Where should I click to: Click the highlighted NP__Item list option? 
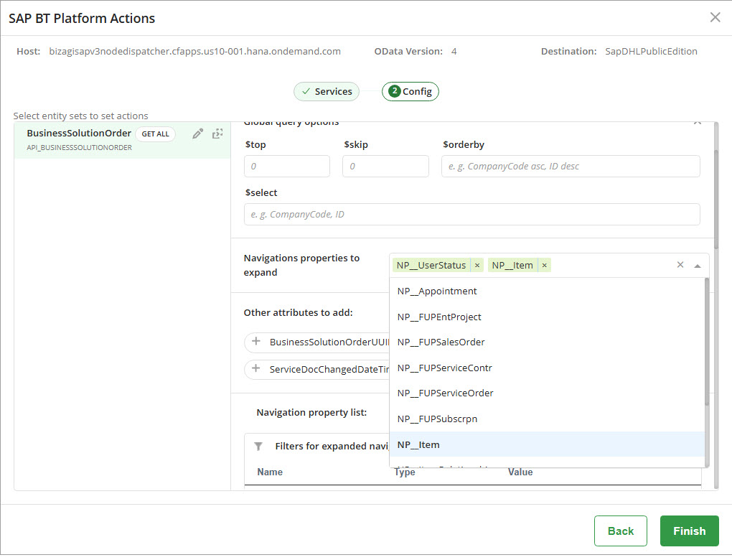pyautogui.click(x=547, y=444)
